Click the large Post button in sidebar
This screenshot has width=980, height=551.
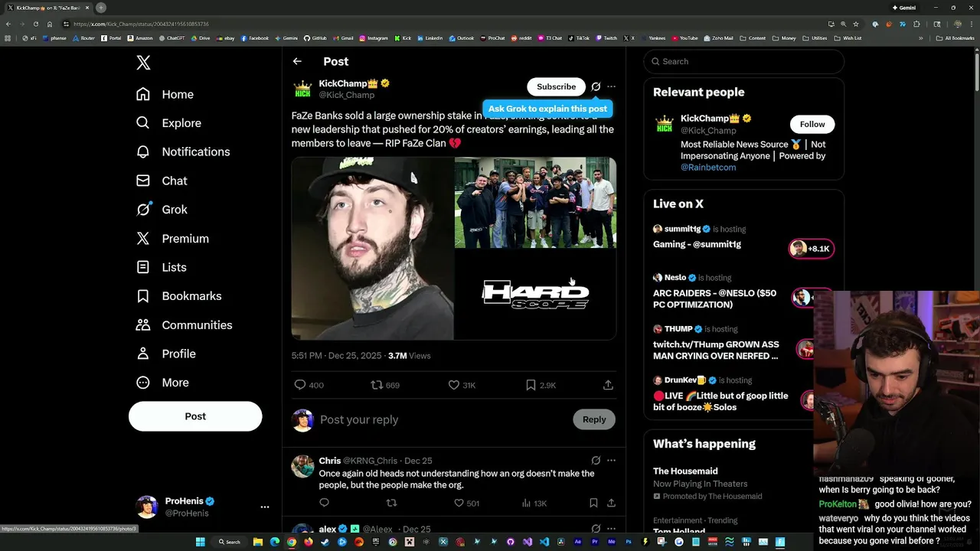click(x=195, y=416)
